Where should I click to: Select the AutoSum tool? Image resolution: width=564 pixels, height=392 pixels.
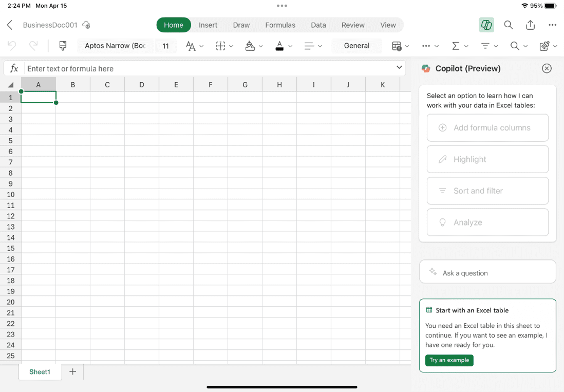pos(456,46)
